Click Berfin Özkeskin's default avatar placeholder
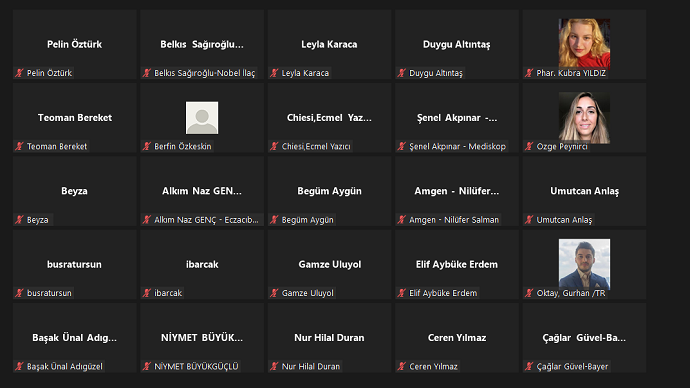The height and width of the screenshot is (388, 690). 202,118
